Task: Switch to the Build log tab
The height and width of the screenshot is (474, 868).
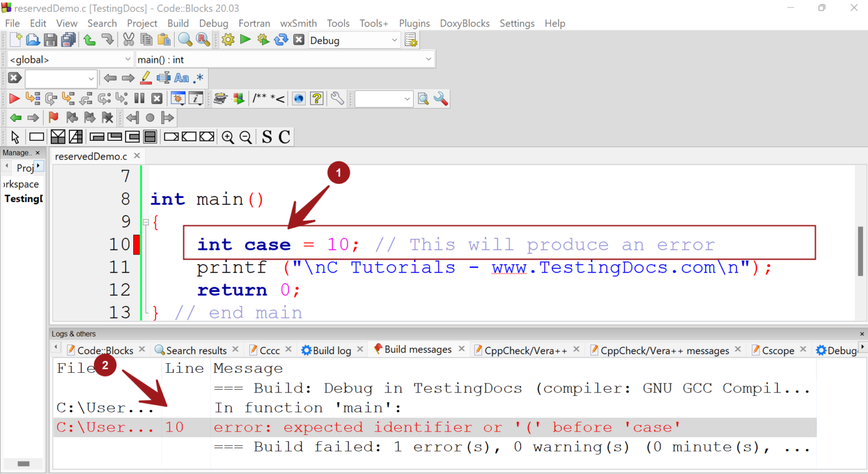Action: click(332, 349)
